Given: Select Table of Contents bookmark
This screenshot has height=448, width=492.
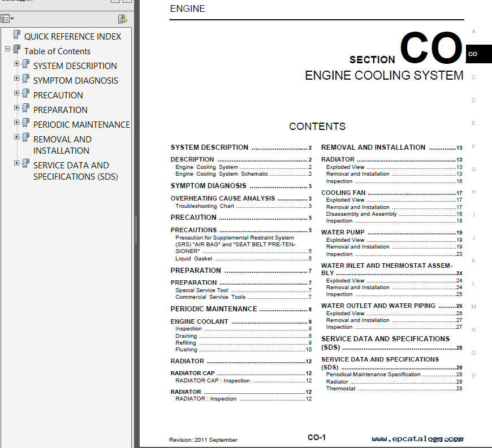Looking at the screenshot, I should (58, 51).
